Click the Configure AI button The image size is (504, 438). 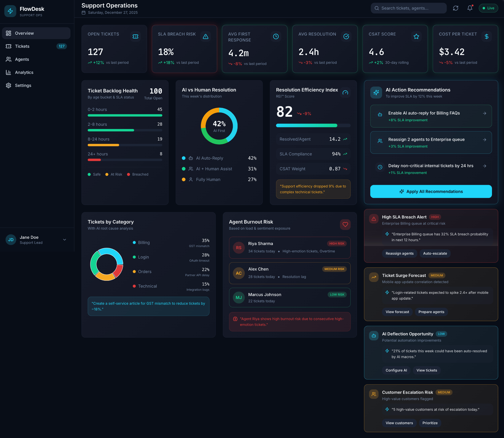[396, 370]
